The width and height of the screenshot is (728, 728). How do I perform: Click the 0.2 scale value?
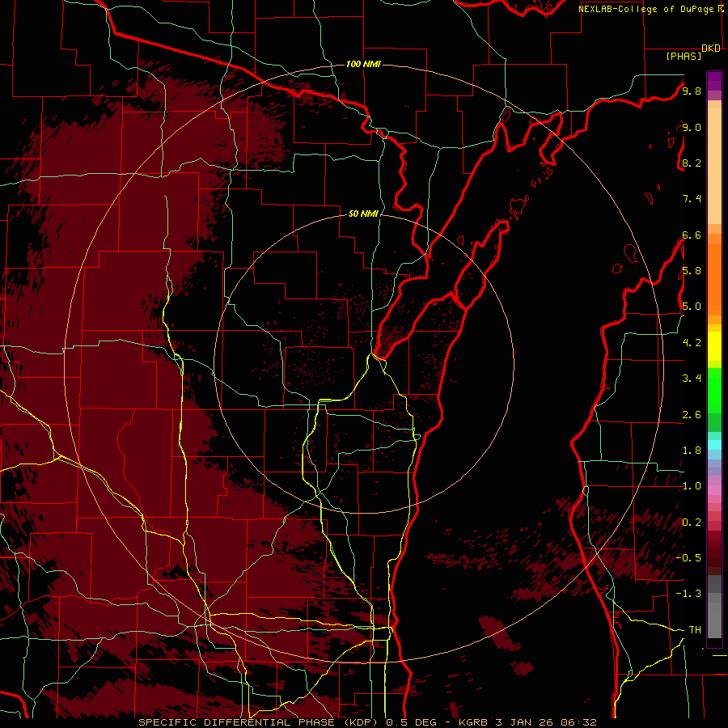(x=692, y=523)
